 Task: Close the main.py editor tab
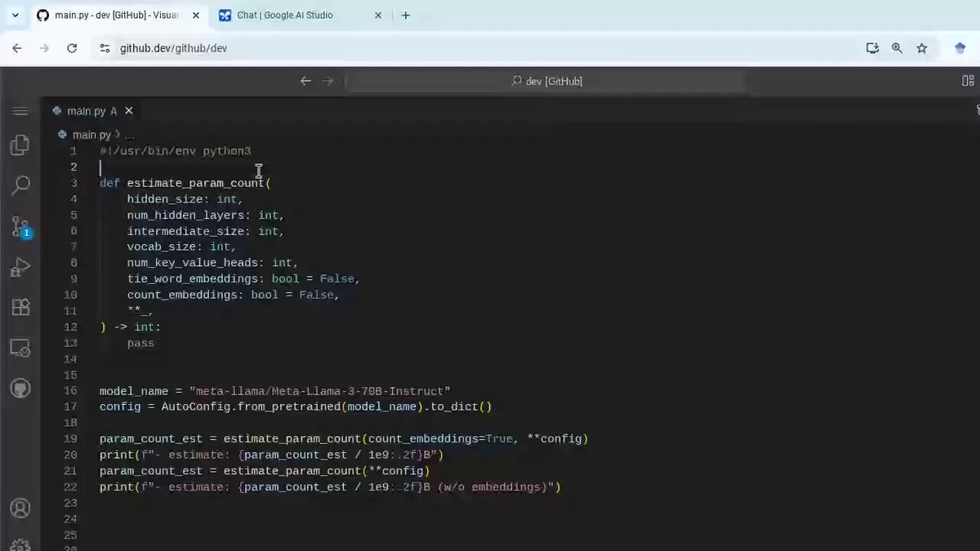128,111
